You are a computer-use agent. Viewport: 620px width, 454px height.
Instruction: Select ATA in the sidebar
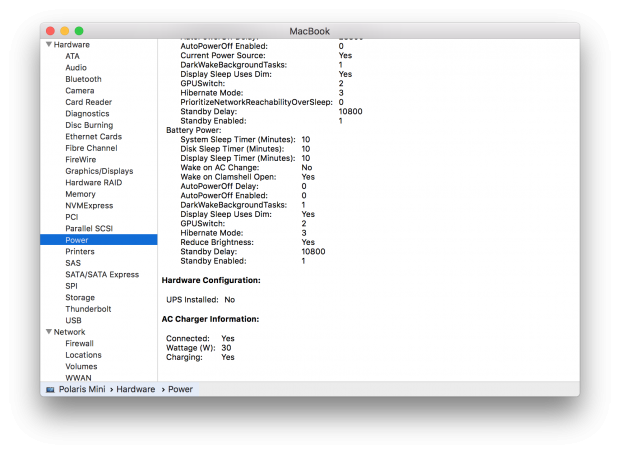(x=72, y=56)
